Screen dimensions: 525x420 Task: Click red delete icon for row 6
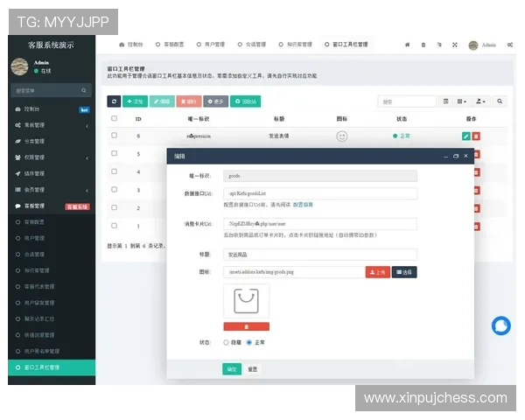tap(476, 136)
